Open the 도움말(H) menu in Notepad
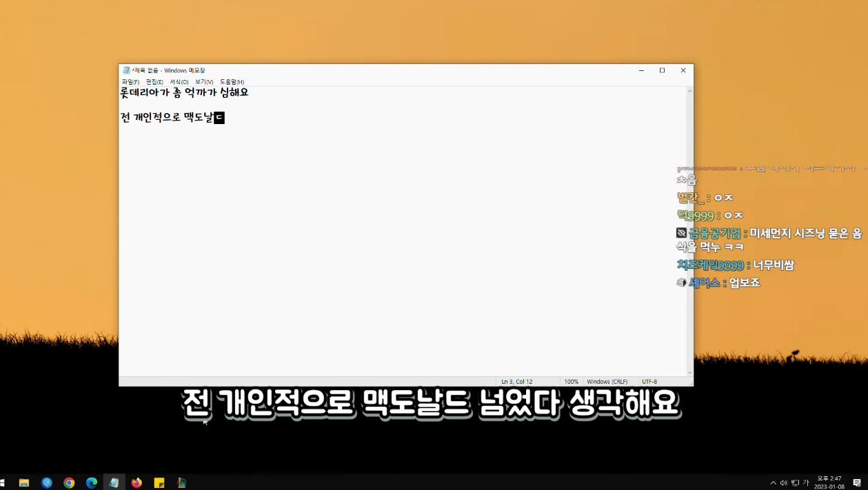 pyautogui.click(x=234, y=81)
